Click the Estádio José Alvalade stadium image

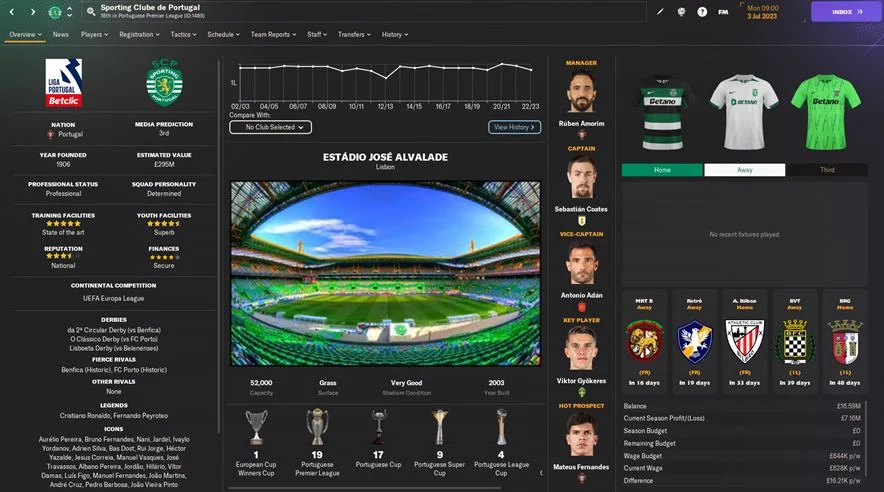pyautogui.click(x=386, y=273)
